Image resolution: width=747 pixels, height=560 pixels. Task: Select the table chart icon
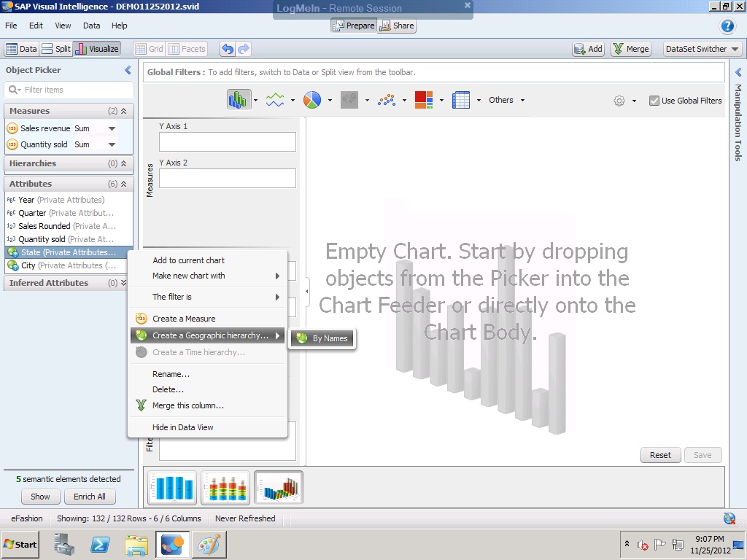coord(461,100)
